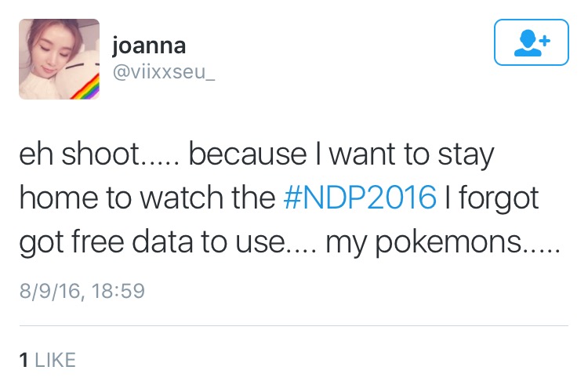Viewport: 588px width, 392px height.
Task: Click the date "8/9/16" in the timestamp
Action: coord(50,291)
